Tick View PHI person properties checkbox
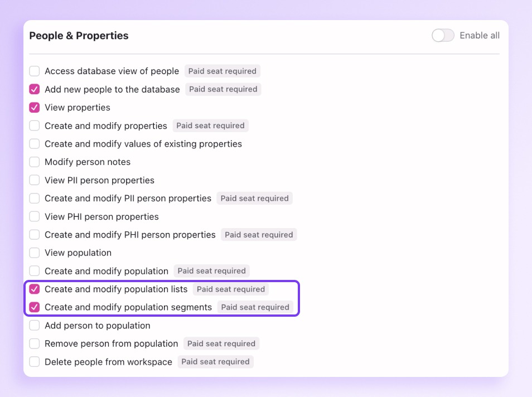532x397 pixels. (35, 217)
